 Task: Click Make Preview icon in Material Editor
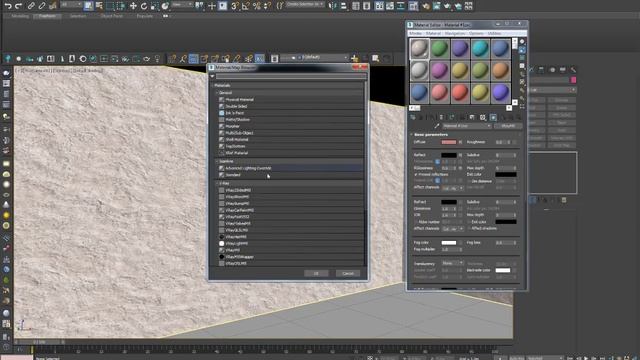(x=522, y=82)
